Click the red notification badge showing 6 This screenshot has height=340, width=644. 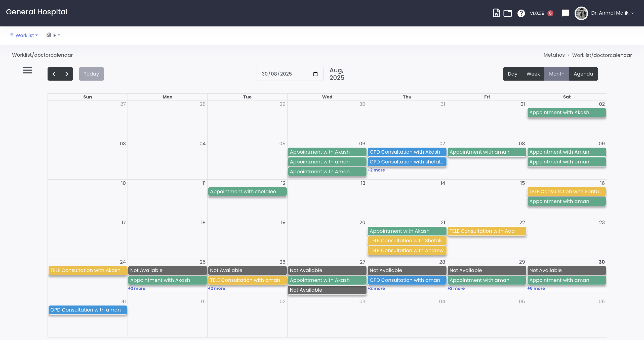pyautogui.click(x=550, y=13)
